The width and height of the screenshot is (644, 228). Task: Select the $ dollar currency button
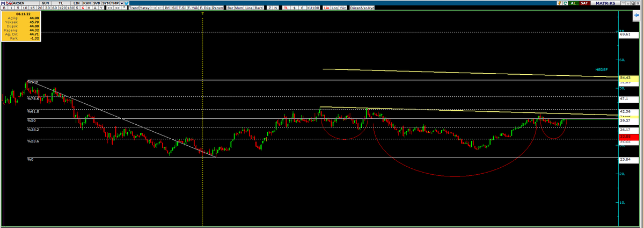[x=295, y=8]
